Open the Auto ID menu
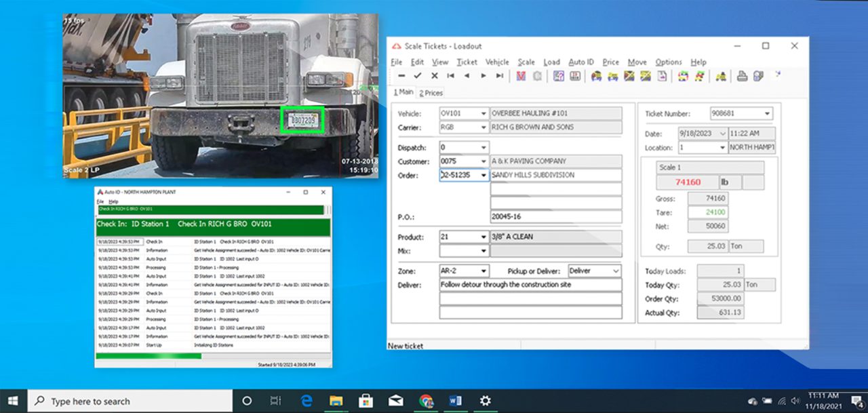This screenshot has height=413, width=868. click(580, 62)
